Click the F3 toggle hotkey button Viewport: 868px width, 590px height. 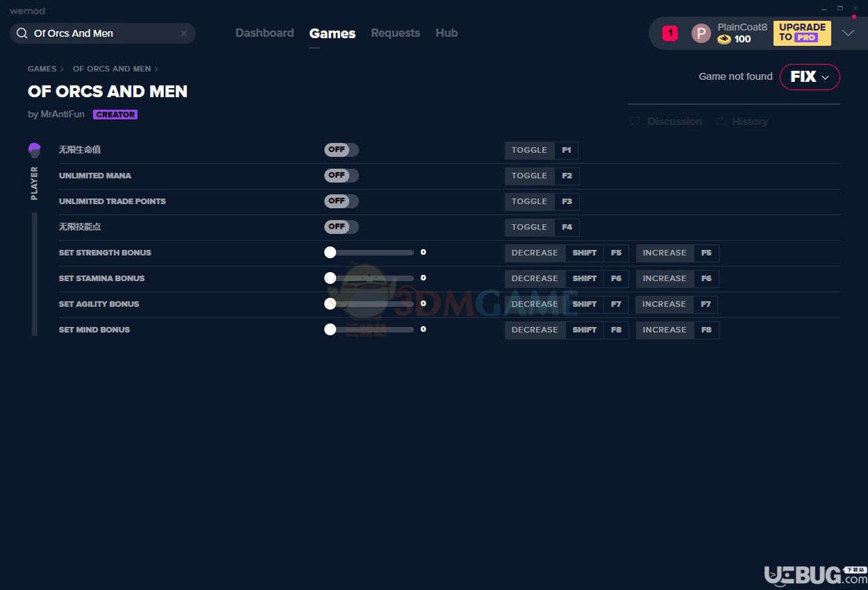point(542,201)
